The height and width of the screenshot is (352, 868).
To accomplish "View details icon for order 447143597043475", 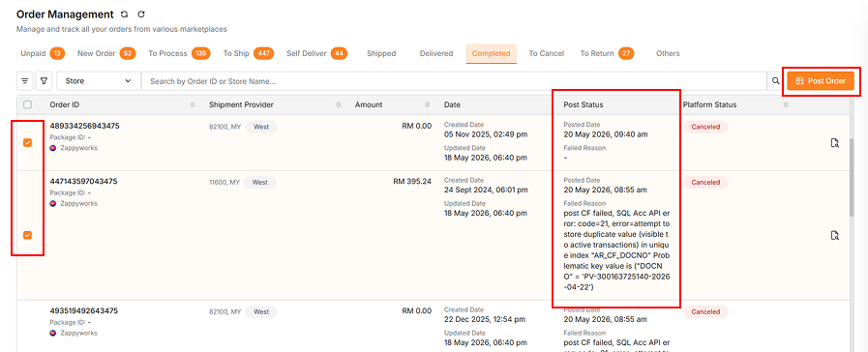I will (x=835, y=236).
